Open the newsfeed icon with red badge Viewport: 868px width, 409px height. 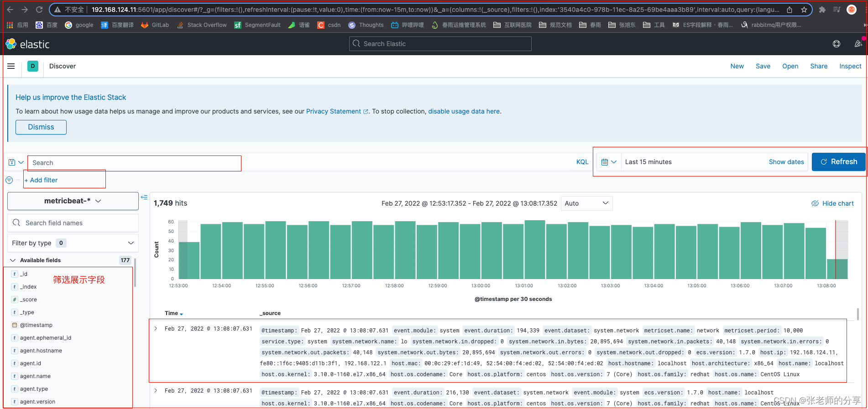(x=858, y=44)
